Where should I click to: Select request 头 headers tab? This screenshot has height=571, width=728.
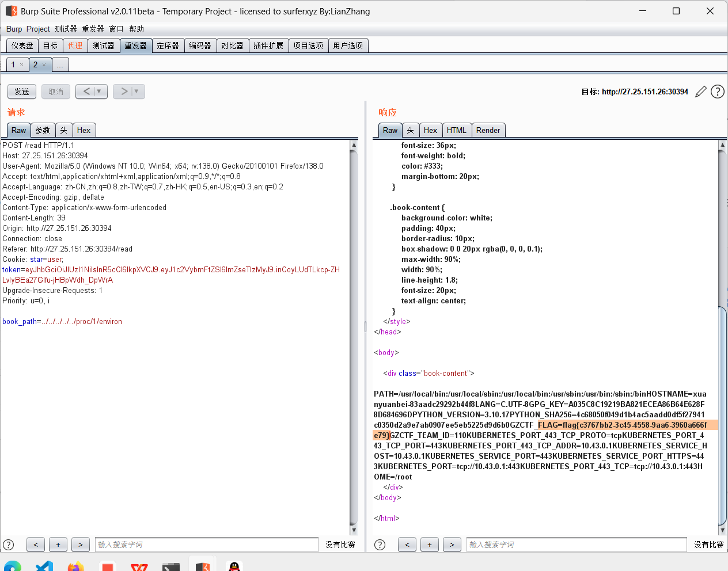(64, 130)
